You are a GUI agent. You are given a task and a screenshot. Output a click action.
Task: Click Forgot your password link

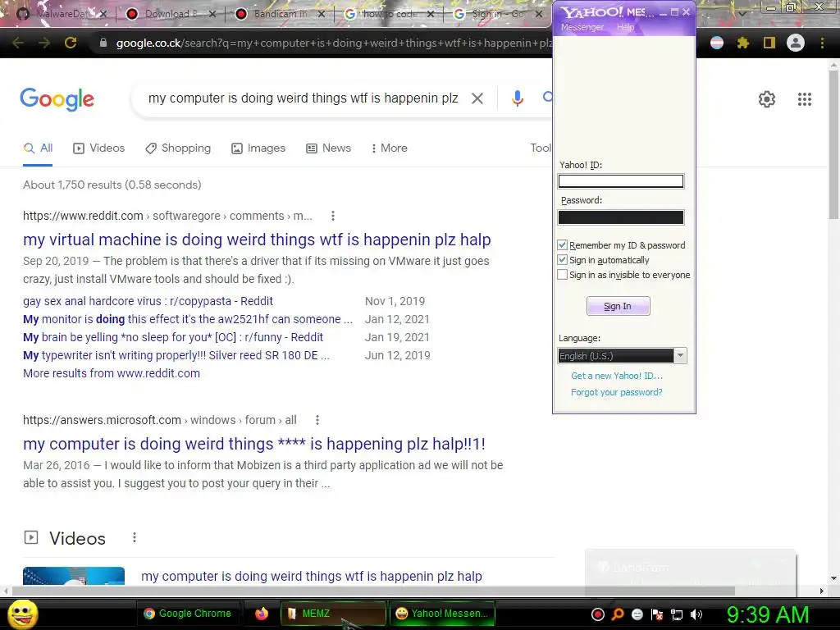[x=617, y=392]
